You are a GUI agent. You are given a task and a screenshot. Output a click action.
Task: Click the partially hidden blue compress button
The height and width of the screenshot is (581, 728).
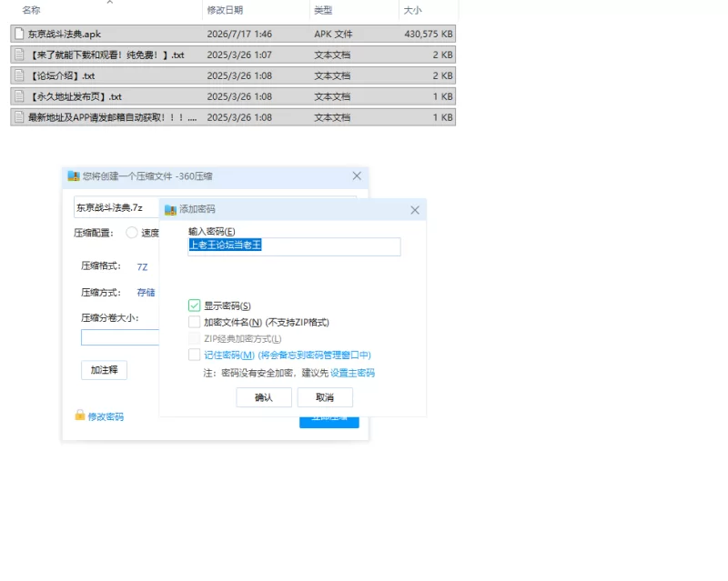pos(329,422)
